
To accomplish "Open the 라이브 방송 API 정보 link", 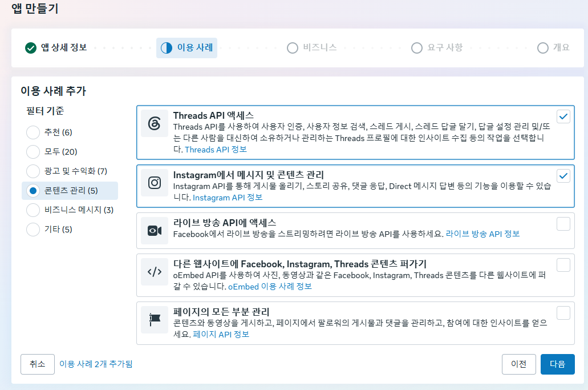I will tap(482, 234).
